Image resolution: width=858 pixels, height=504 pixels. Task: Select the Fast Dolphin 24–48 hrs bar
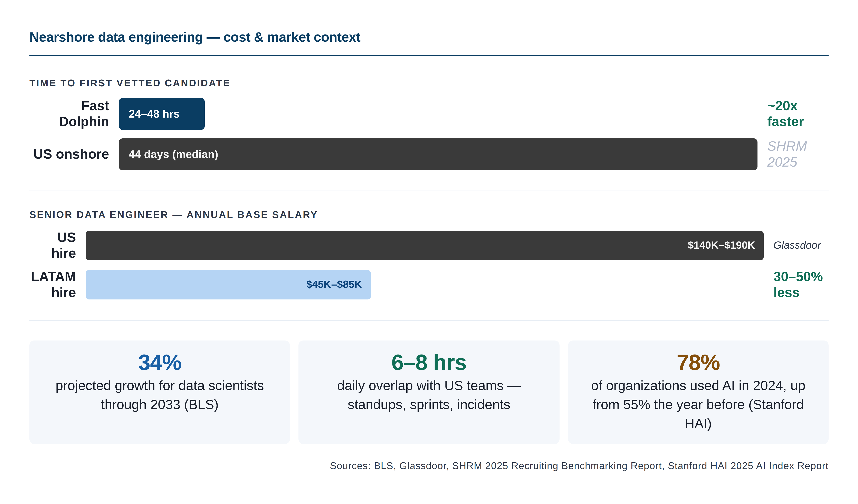[161, 114]
